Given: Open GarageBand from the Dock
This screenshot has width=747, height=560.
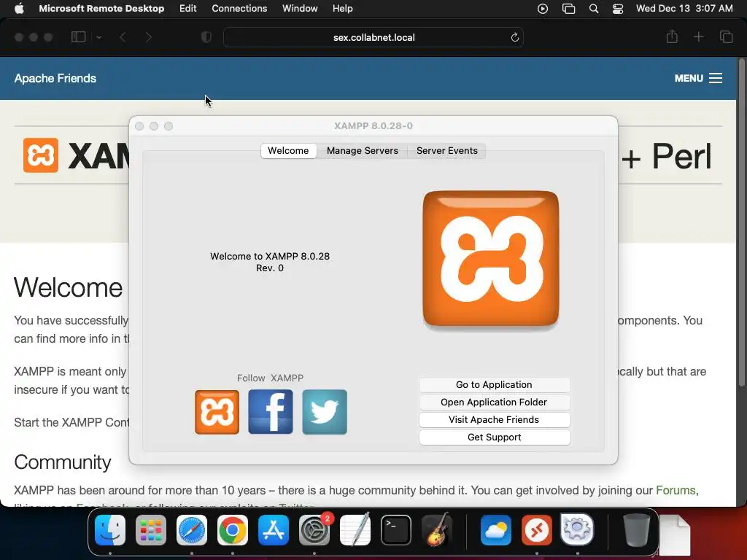Looking at the screenshot, I should click(437, 530).
